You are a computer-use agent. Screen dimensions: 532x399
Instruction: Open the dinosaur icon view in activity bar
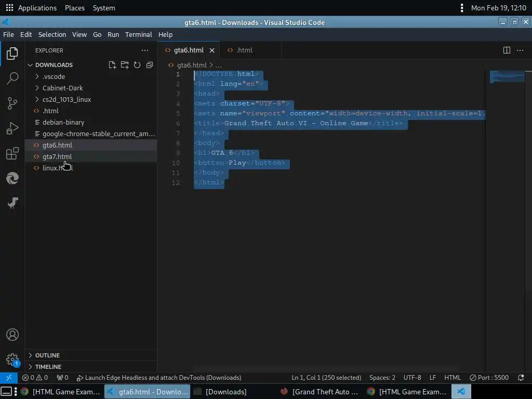click(12, 203)
